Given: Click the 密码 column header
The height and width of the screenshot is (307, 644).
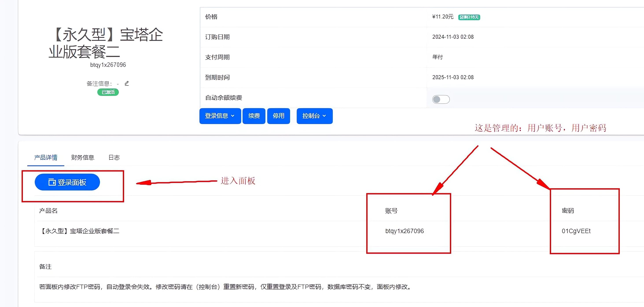Looking at the screenshot, I should (568, 211).
